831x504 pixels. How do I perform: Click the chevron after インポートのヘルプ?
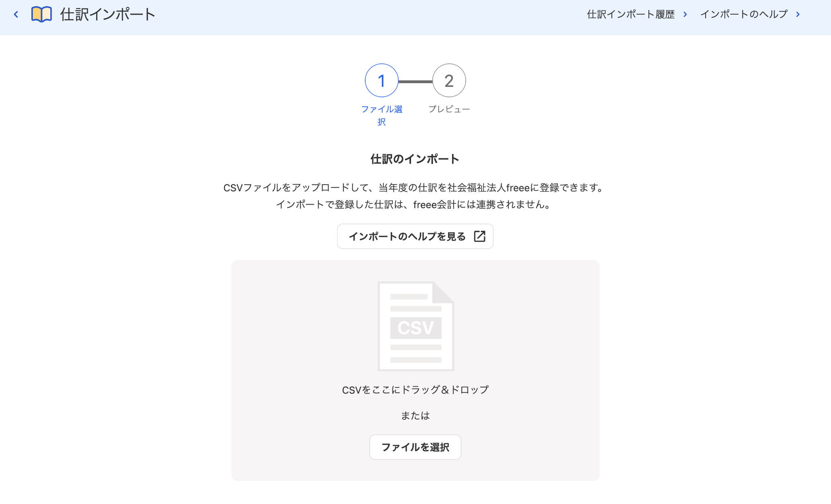(x=798, y=14)
